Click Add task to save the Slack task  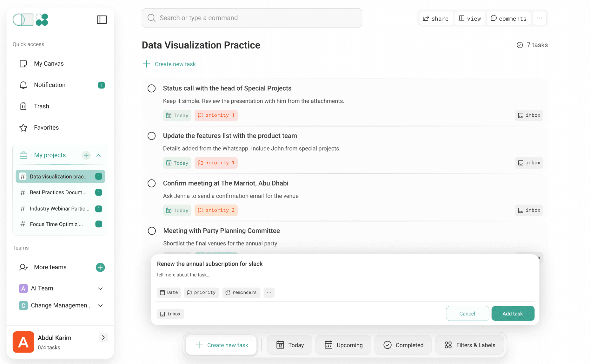click(513, 313)
